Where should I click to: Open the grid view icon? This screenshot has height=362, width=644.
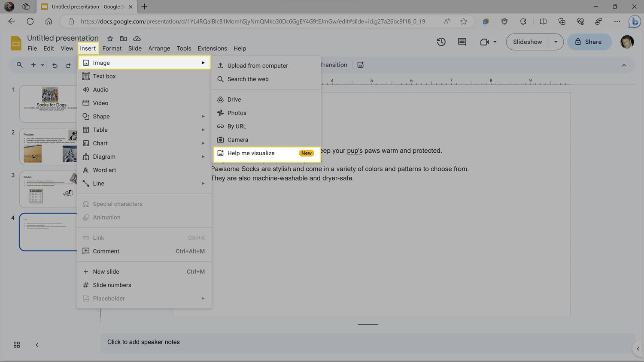[x=17, y=345]
